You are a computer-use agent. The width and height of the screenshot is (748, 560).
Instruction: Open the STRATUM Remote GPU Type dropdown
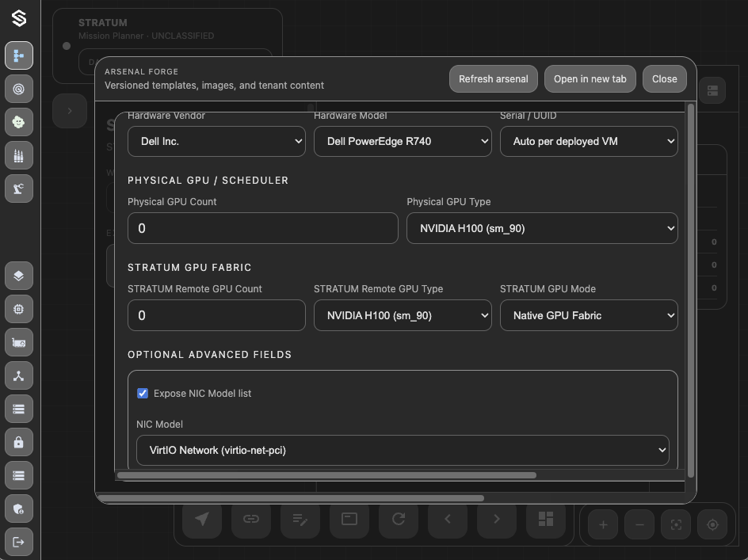click(403, 315)
